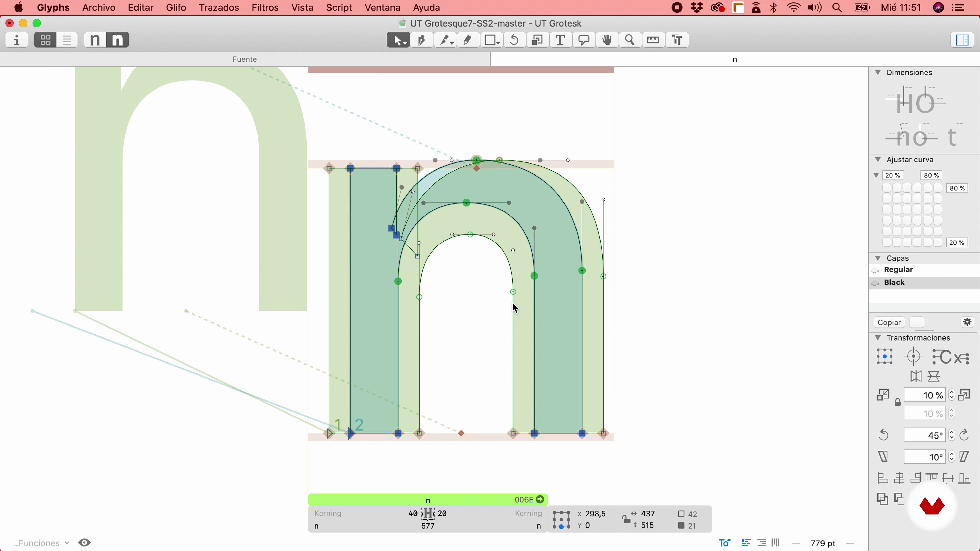Select the arrow Select tool
Screen dimensions: 980x551
click(x=398, y=40)
